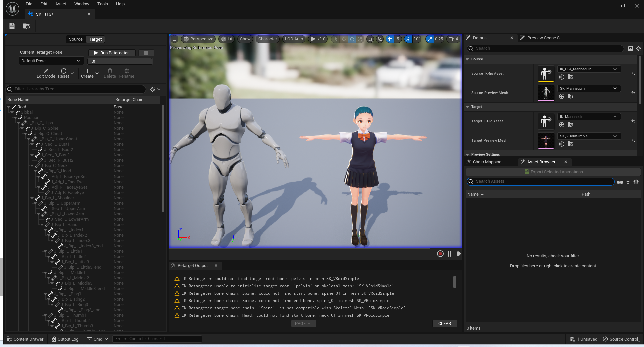Click Browse to asset in Content Browser icon

tap(26, 26)
